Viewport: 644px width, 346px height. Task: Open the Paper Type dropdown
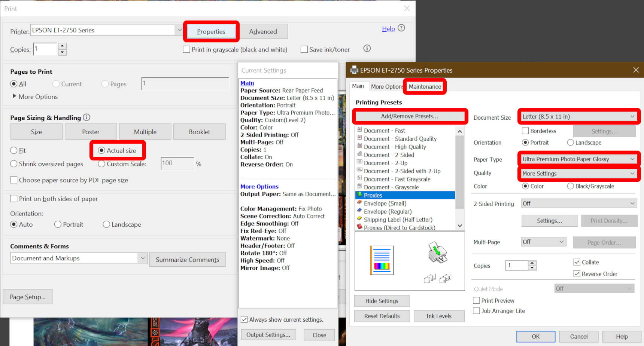click(578, 159)
